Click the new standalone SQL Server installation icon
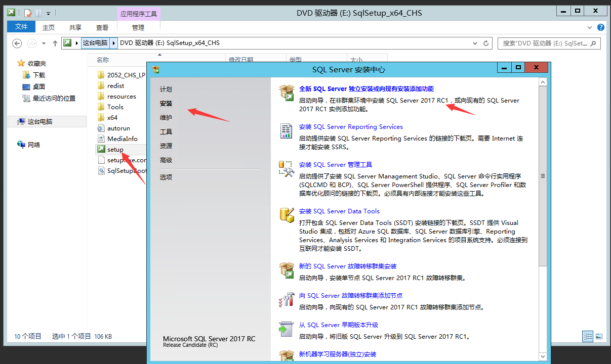The image size is (611, 364). (x=287, y=93)
